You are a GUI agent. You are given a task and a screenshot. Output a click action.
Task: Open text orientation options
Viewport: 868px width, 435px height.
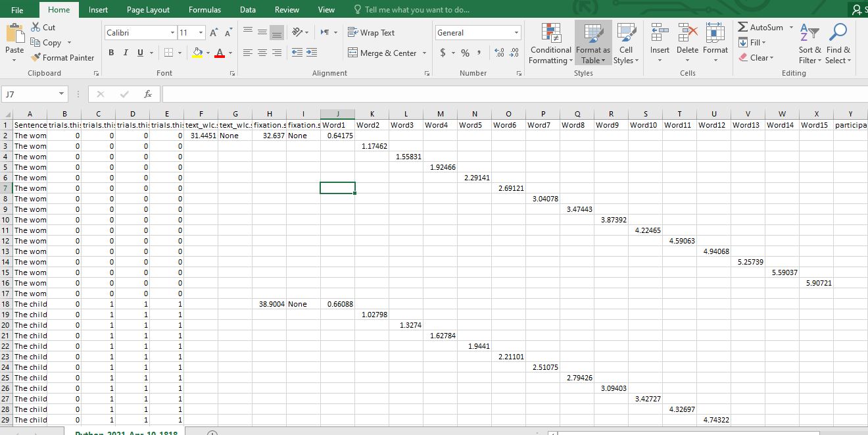[x=300, y=32]
